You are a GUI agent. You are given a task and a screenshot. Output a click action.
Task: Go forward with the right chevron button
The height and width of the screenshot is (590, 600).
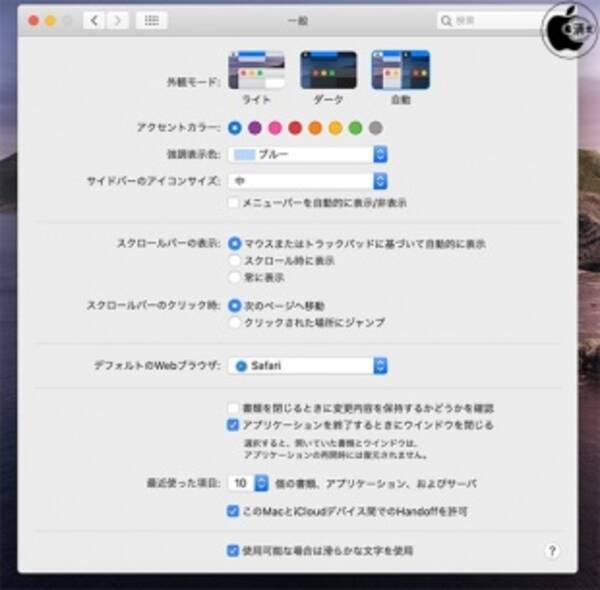pyautogui.click(x=117, y=20)
